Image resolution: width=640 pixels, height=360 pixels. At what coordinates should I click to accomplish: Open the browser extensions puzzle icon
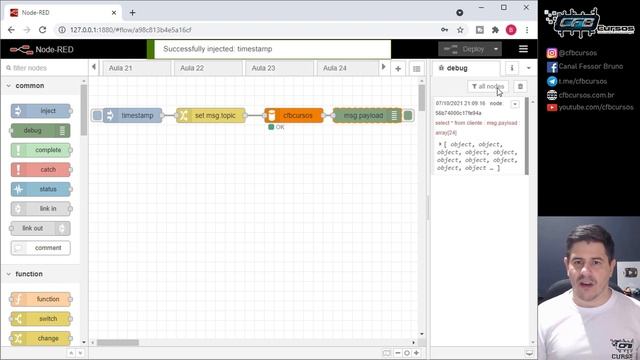coord(495,30)
